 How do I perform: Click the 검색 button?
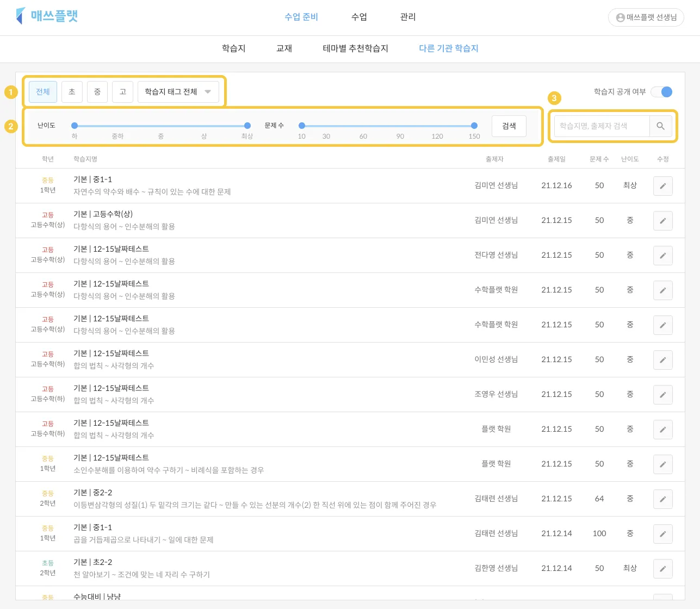click(x=509, y=126)
